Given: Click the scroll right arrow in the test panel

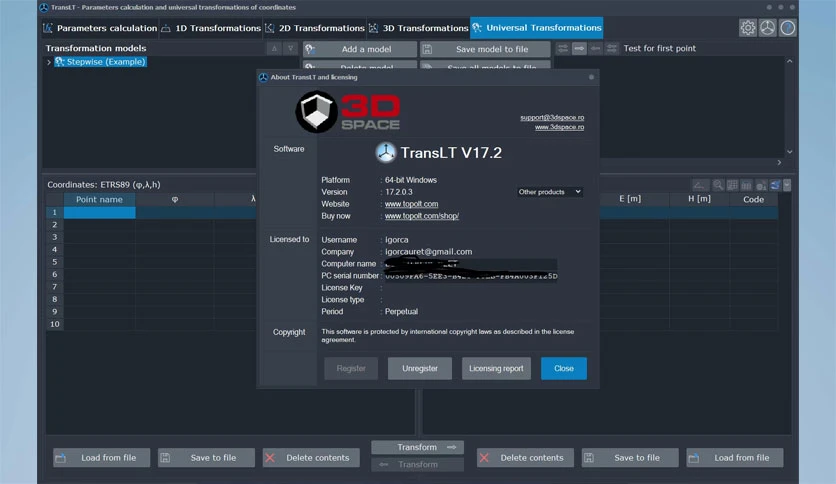Looking at the screenshot, I should pyautogui.click(x=779, y=162).
